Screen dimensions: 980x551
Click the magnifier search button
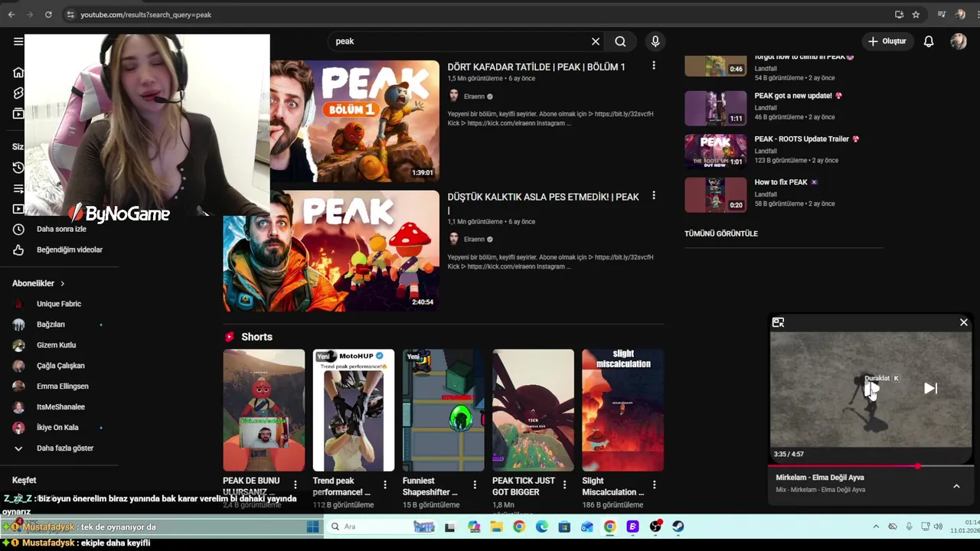(620, 41)
